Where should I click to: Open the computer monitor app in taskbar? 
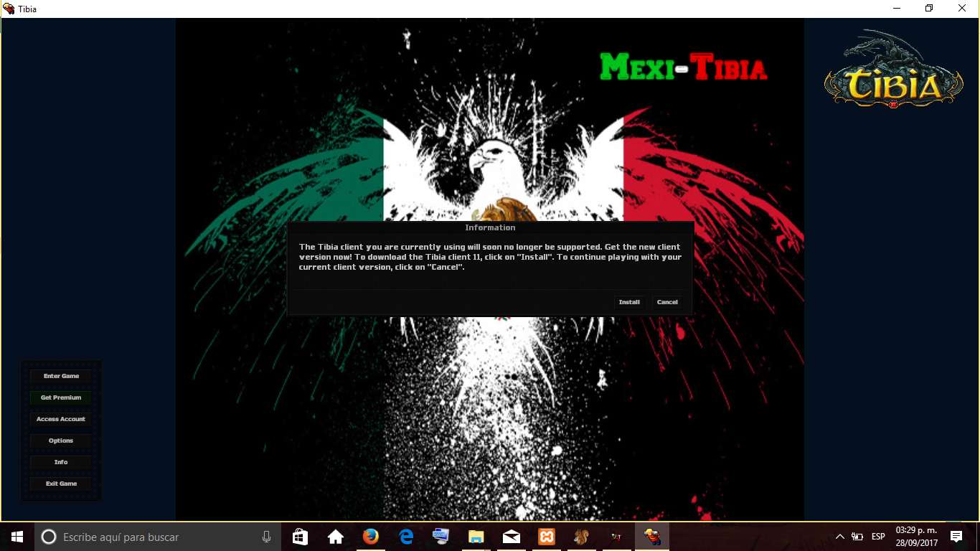(440, 537)
